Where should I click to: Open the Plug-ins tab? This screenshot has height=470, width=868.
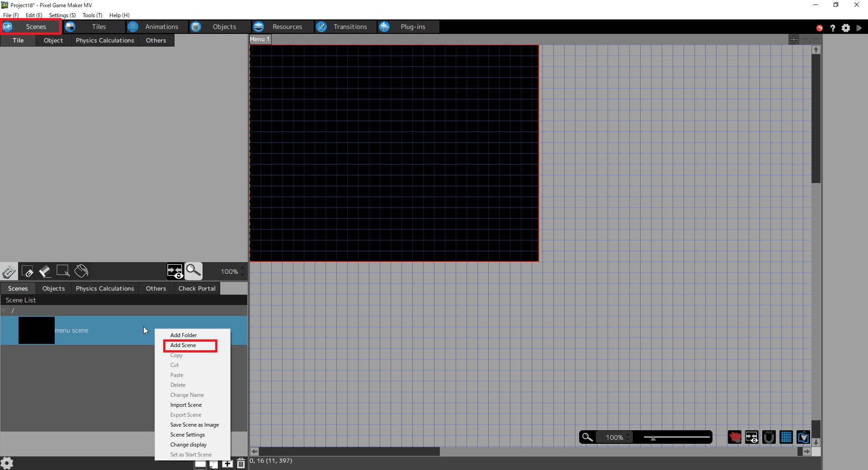tap(408, 27)
